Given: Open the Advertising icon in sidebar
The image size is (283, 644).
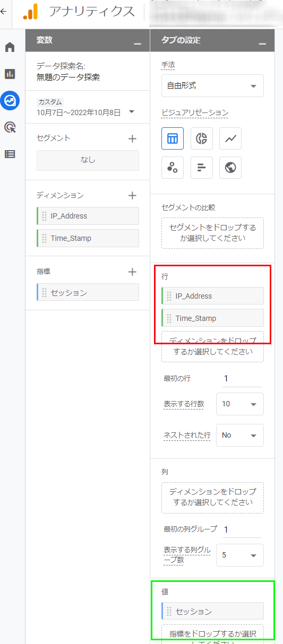Looking at the screenshot, I should 10,127.
